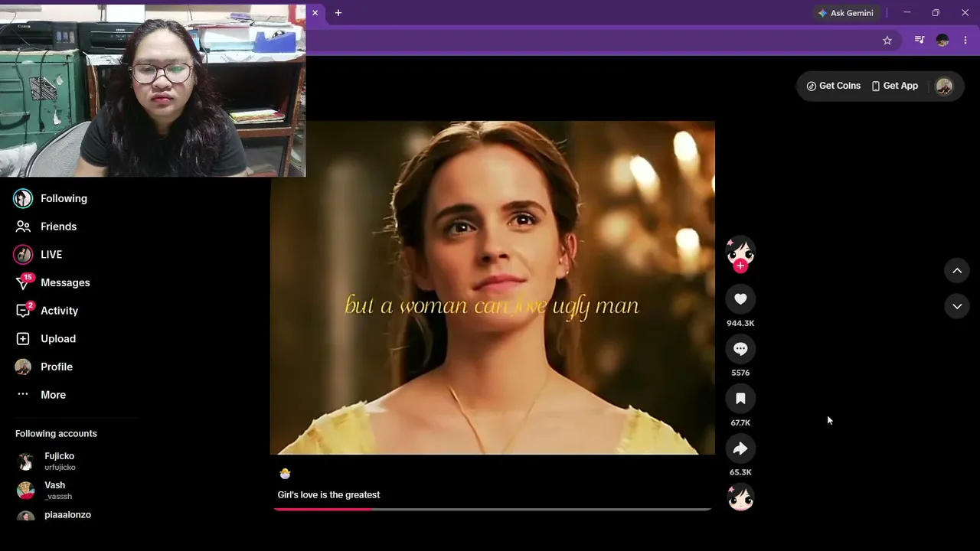Share the video using the arrow icon
The width and height of the screenshot is (980, 551).
pos(740,448)
